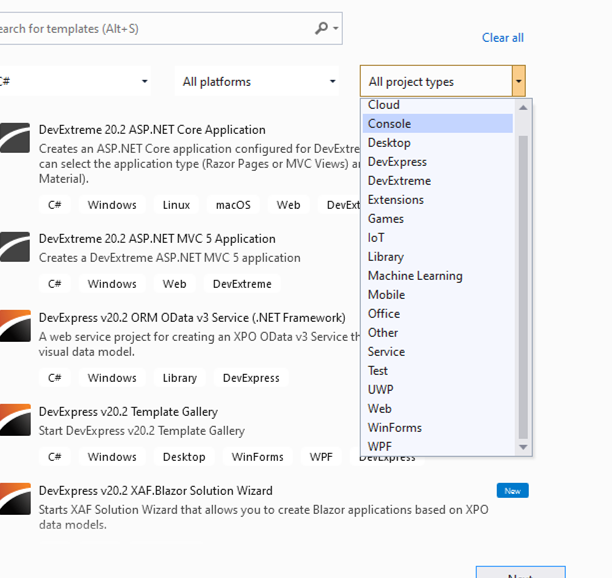This screenshot has height=578, width=612.
Task: Select UWP project type
Action: point(438,389)
